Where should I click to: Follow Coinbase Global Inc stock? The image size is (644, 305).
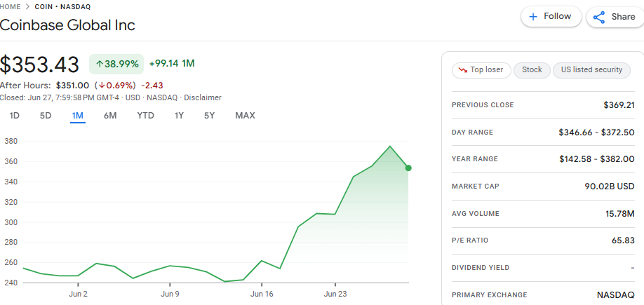click(x=551, y=17)
